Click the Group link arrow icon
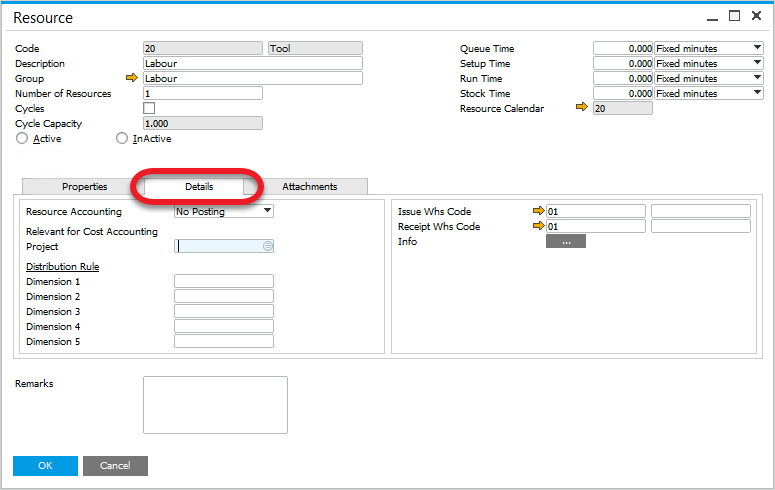 point(130,78)
